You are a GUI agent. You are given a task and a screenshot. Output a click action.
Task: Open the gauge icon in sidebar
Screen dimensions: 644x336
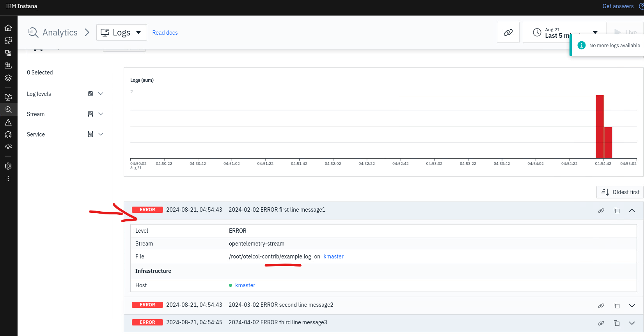(8, 147)
